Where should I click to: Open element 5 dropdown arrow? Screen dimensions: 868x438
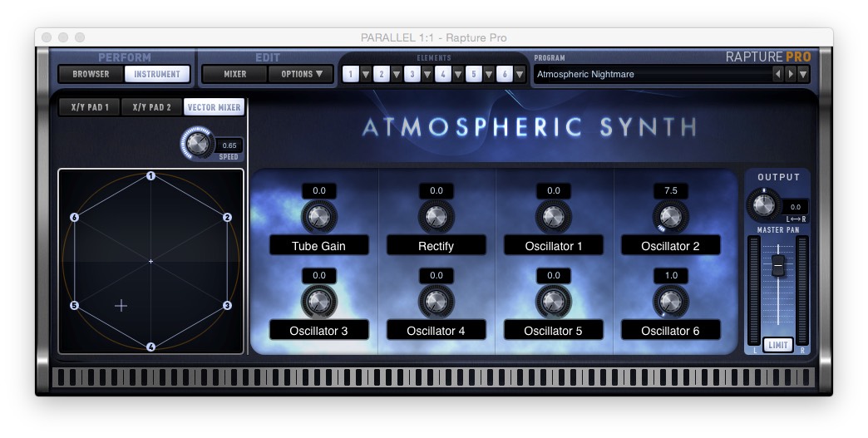489,74
